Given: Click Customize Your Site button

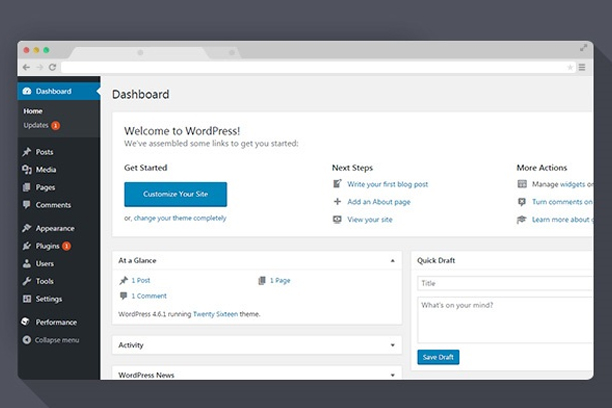Looking at the screenshot, I should coord(175,194).
